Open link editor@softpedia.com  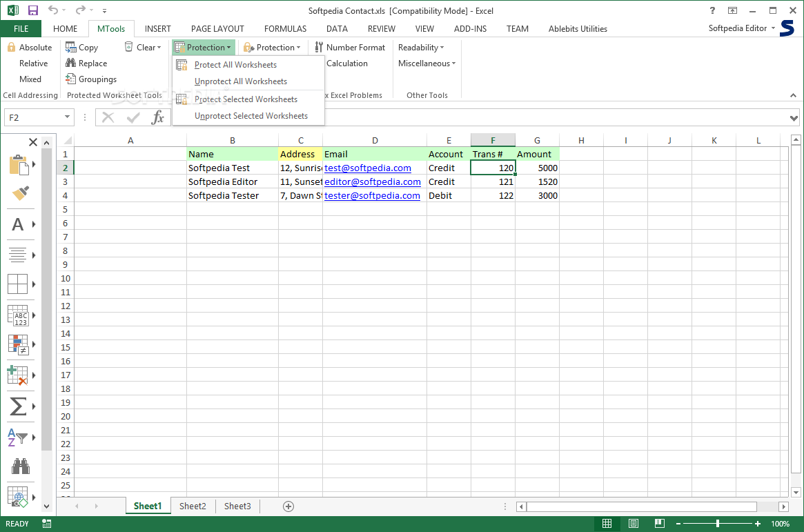click(x=372, y=182)
